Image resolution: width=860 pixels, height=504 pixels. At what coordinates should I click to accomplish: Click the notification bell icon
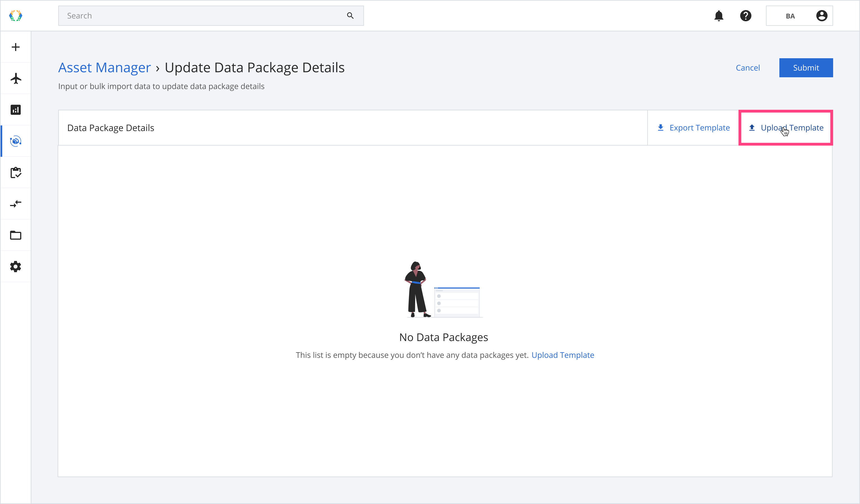pyautogui.click(x=719, y=16)
